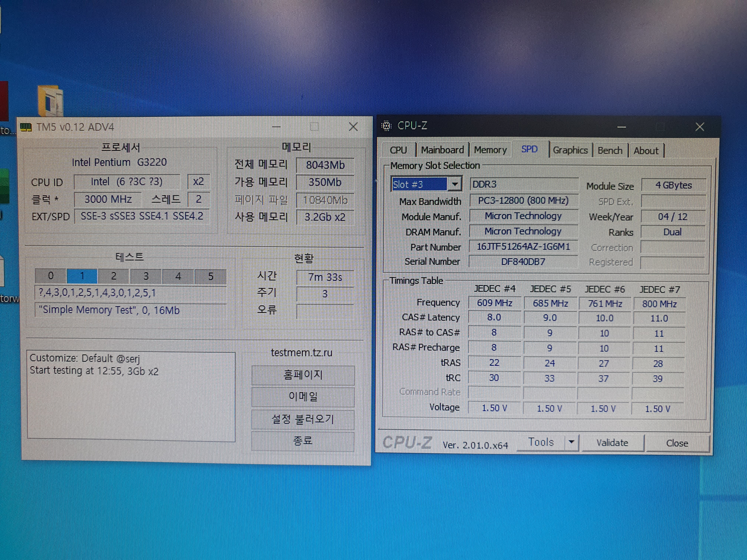Image resolution: width=747 pixels, height=560 pixels.
Task: Click the Ranks value Dual
Action: (672, 232)
